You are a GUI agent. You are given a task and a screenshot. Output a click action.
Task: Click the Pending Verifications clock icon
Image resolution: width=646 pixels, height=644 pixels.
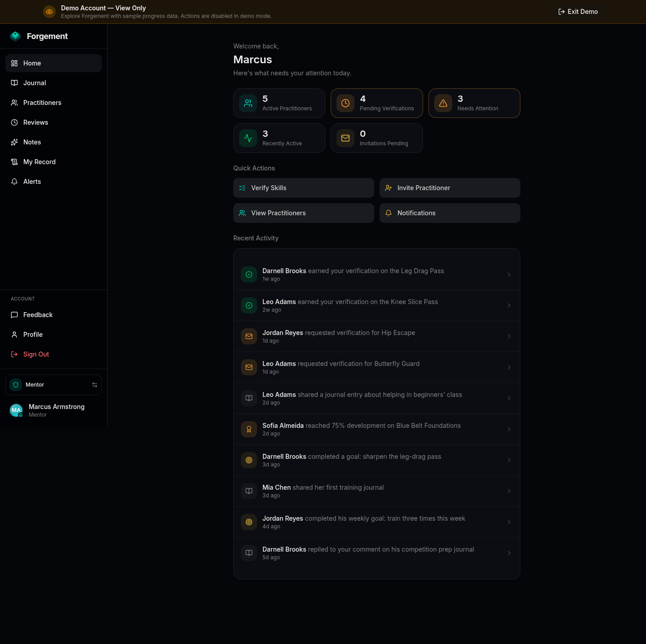pyautogui.click(x=345, y=103)
